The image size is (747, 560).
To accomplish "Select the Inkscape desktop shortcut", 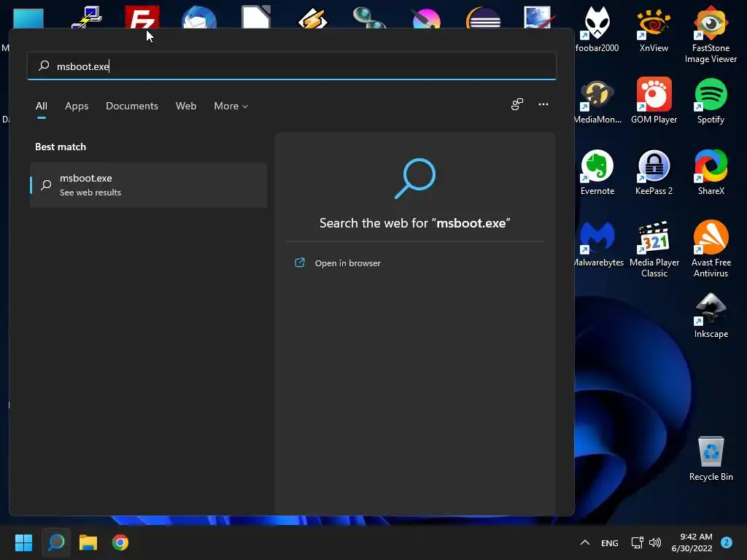I will tap(711, 315).
